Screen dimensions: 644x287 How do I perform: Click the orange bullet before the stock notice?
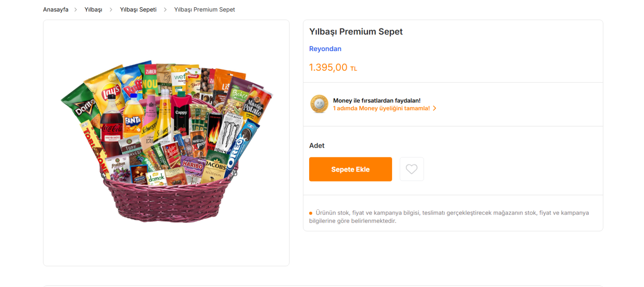(x=311, y=213)
